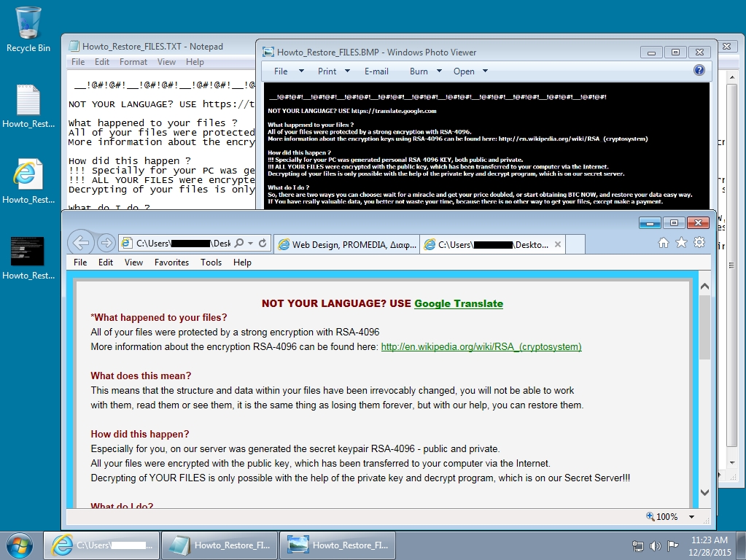746x560 pixels.
Task: Click the Notepad scrollbar down arrow
Action: pyautogui.click(x=731, y=463)
